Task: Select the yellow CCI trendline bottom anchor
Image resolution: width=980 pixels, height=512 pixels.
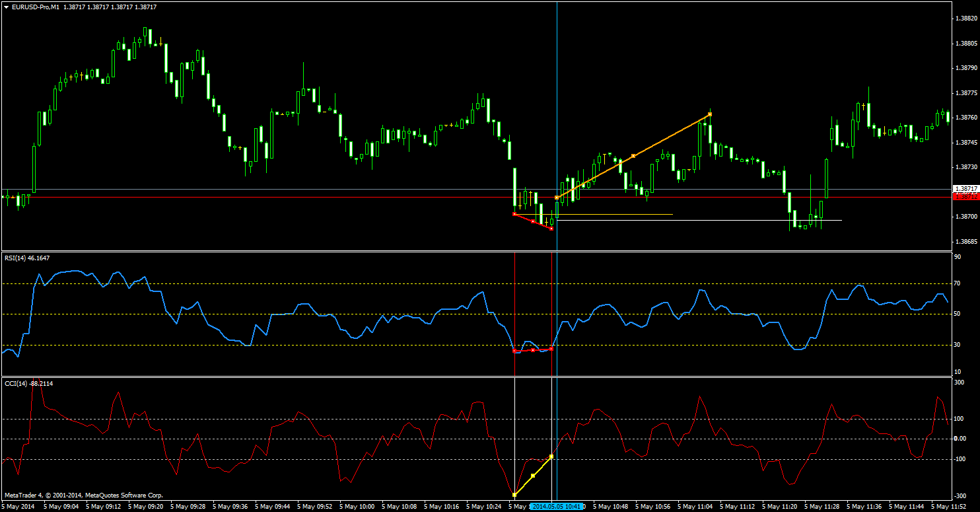Action: [x=514, y=495]
